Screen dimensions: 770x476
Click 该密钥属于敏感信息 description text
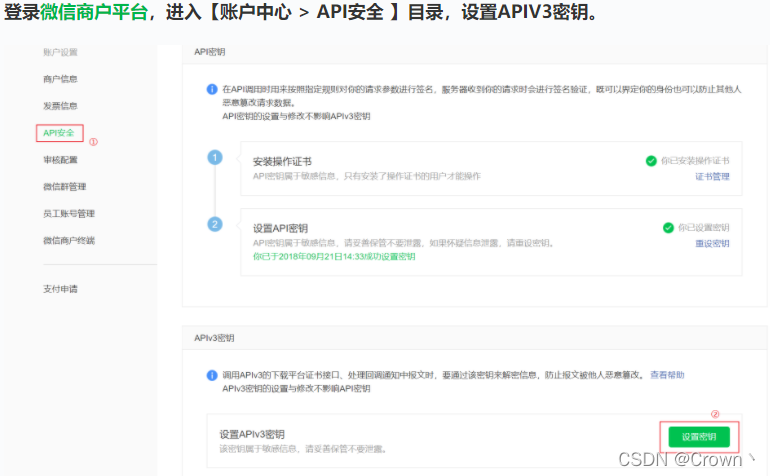(x=303, y=449)
